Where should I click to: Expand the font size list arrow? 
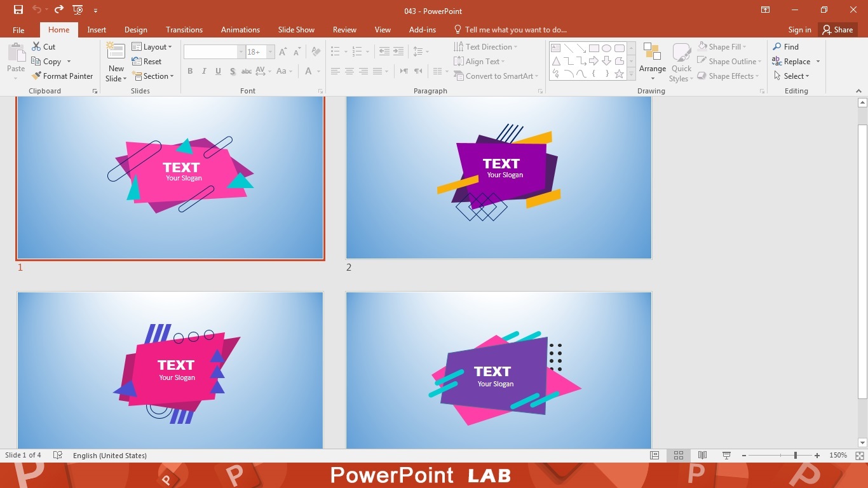271,52
